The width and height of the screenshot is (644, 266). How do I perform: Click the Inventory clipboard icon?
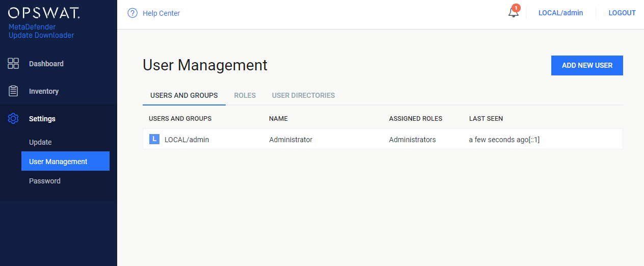click(13, 91)
